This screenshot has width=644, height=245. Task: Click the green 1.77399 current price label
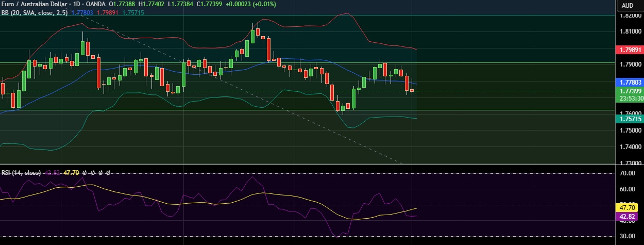[x=629, y=91]
